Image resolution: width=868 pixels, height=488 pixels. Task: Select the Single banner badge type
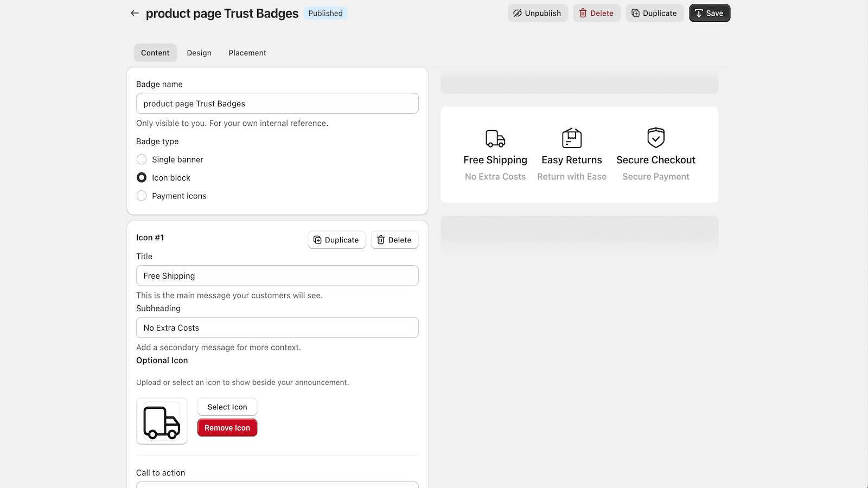point(142,159)
